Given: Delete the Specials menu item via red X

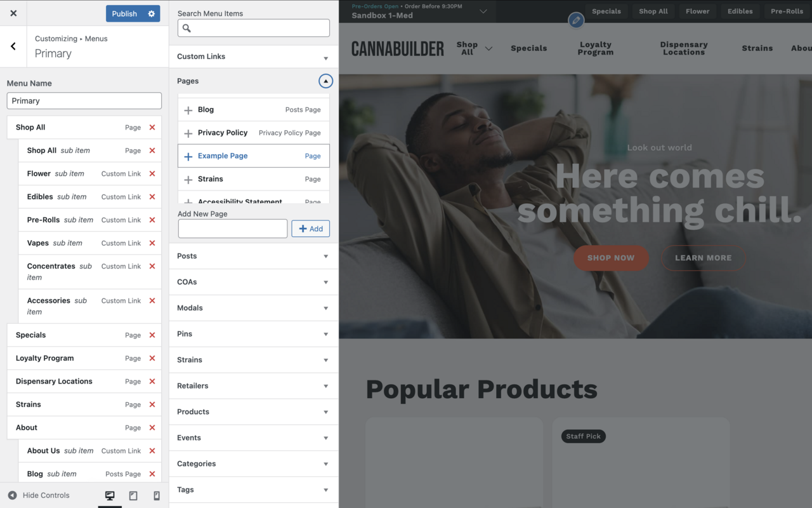Looking at the screenshot, I should pos(152,335).
